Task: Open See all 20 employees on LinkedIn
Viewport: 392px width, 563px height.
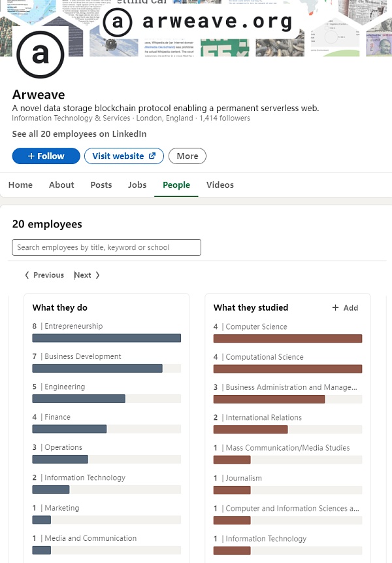Action: click(79, 134)
